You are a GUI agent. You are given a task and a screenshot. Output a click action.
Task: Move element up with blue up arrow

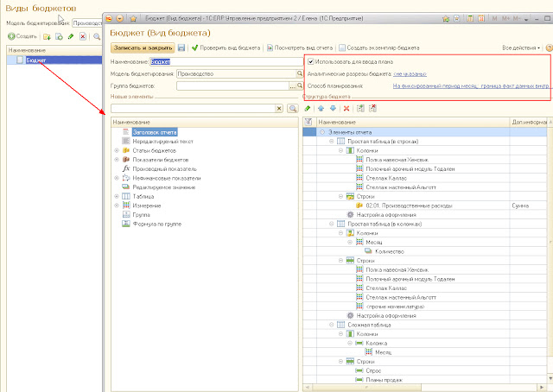pyautogui.click(x=321, y=108)
